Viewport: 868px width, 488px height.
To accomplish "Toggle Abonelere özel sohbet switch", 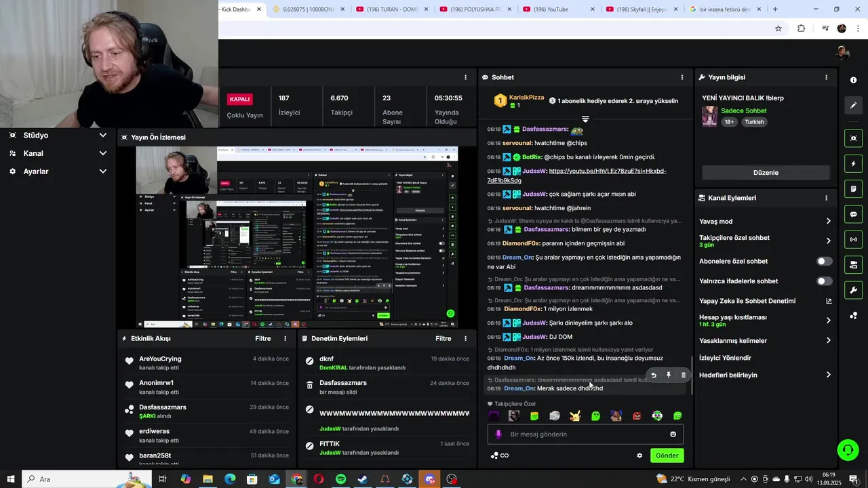I will point(824,262).
